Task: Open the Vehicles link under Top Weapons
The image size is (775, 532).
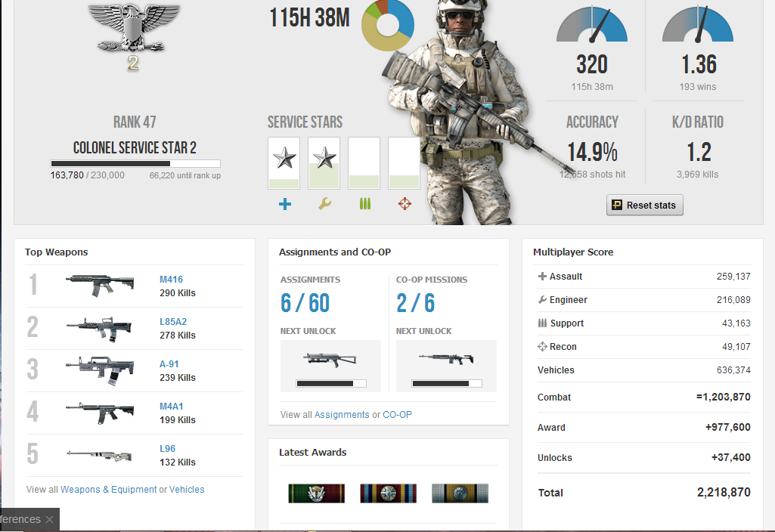Action: [x=187, y=489]
